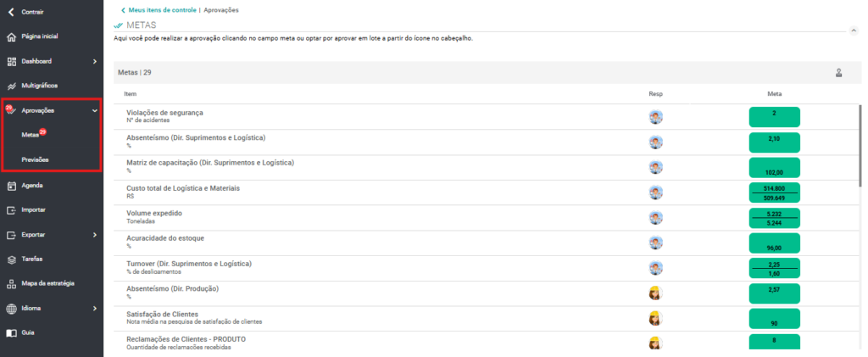This screenshot has height=357, width=868.
Task: Collapse the Aprovações menu chevron
Action: coord(95,111)
